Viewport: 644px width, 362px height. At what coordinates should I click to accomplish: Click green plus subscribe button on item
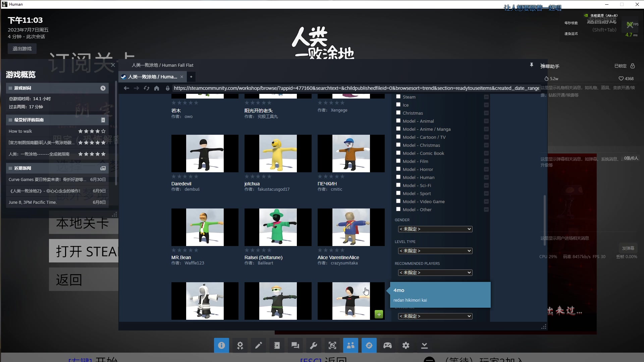coord(379,314)
